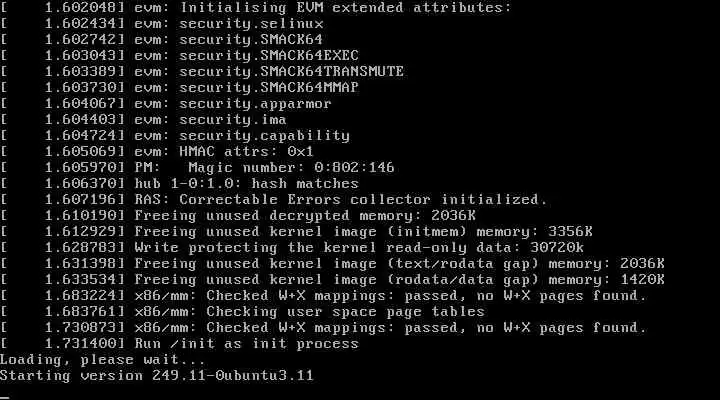The width and height of the screenshot is (720, 400).
Task: Click the RAS Correctable Errors collector message
Action: point(340,199)
